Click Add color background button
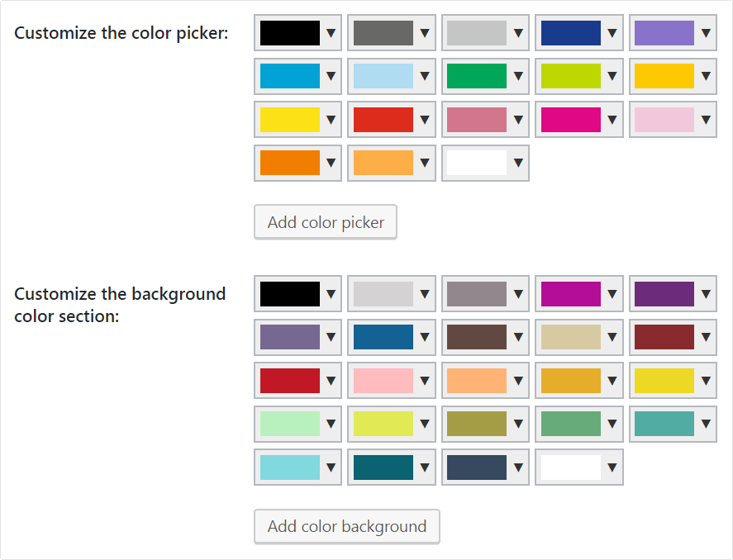 pyautogui.click(x=347, y=526)
